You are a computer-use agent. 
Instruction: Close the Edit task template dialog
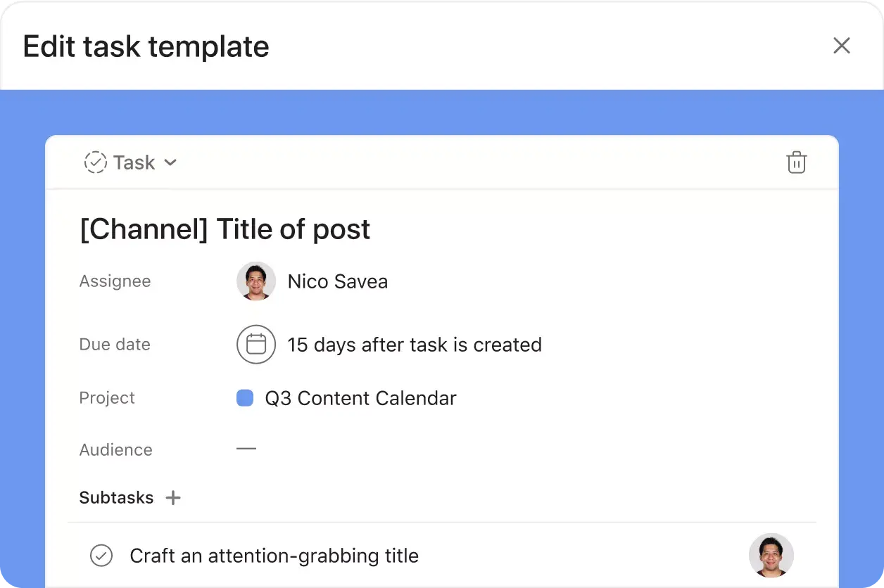click(x=842, y=46)
